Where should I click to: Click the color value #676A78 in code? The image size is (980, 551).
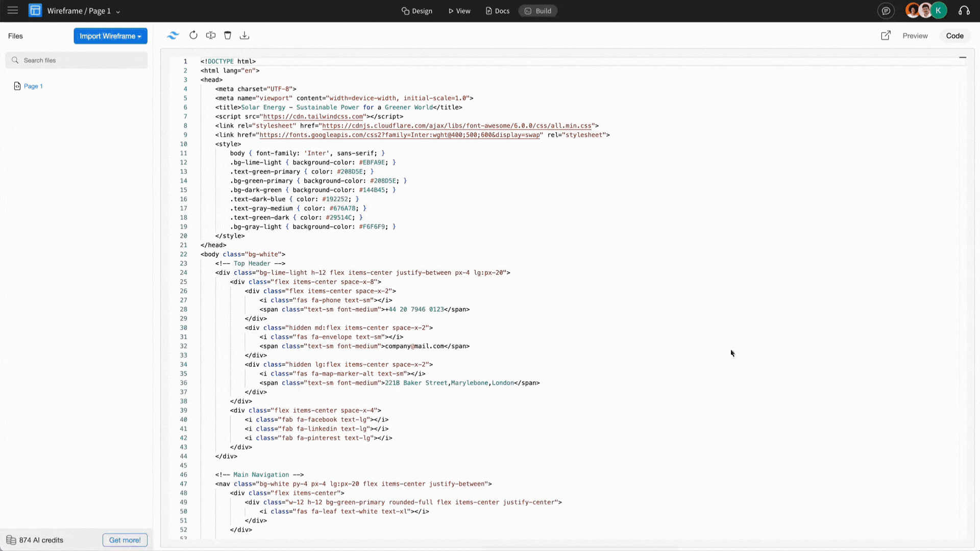pos(342,208)
